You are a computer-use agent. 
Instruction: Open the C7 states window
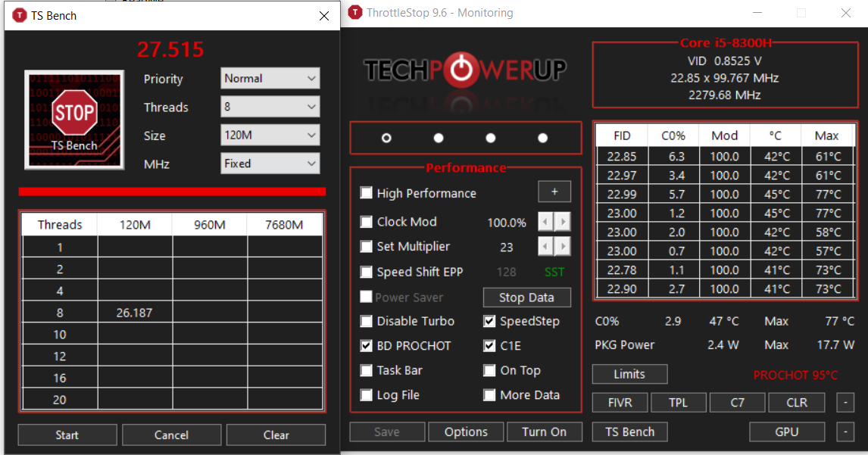(x=738, y=403)
